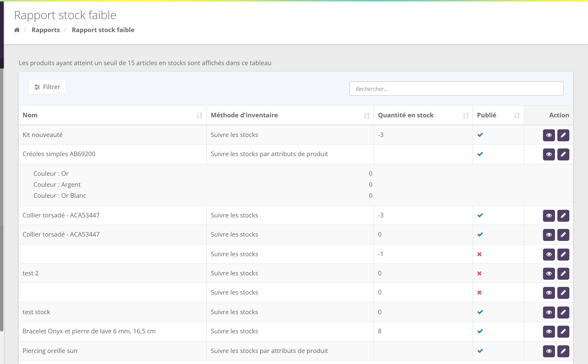The image size is (588, 364).
Task: Edit Bracelet Onyx et pierre de lave
Action: 563,331
